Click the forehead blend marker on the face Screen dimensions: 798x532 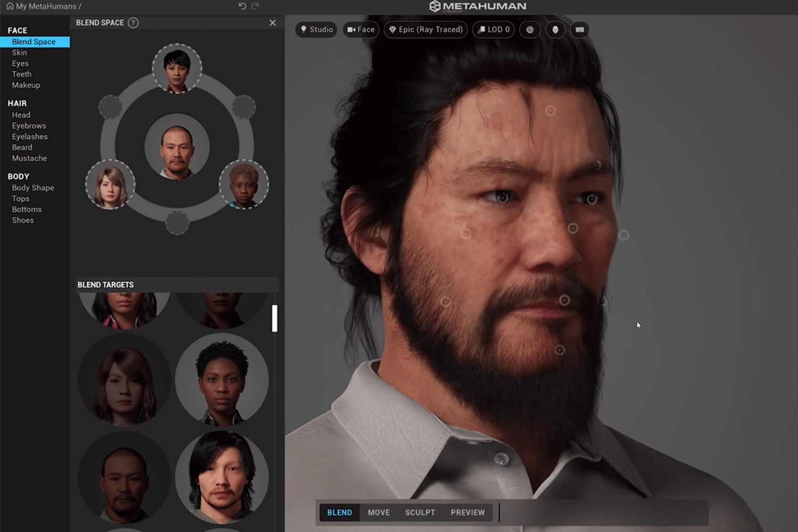[x=550, y=111]
